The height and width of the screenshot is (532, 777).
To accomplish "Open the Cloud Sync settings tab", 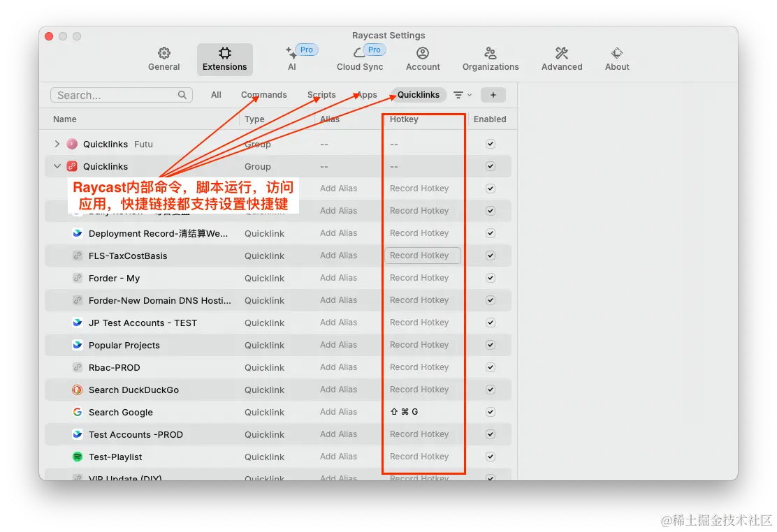I will pyautogui.click(x=361, y=59).
